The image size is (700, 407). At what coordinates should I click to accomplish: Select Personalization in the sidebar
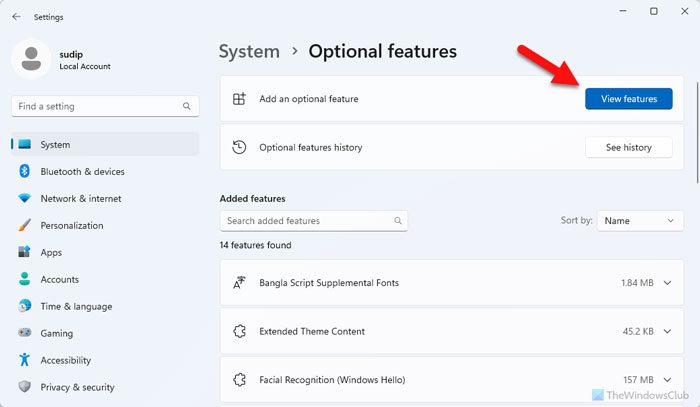pos(105,225)
